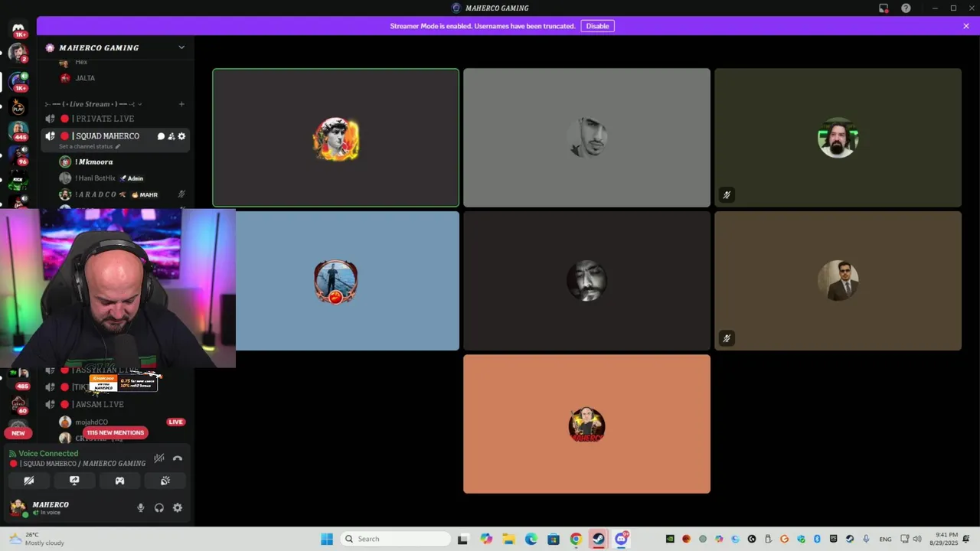Add channel to Live Stream category
980x551 pixels.
point(181,104)
